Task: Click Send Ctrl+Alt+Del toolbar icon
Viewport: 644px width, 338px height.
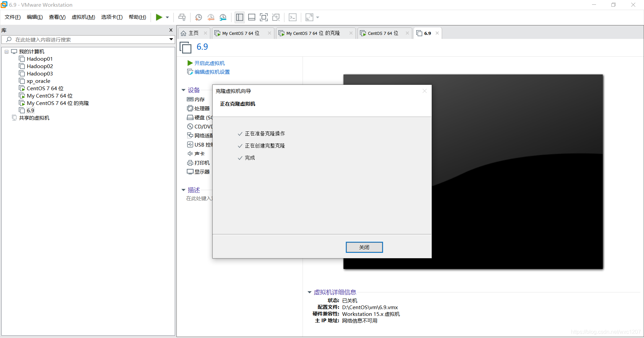Action: (x=182, y=17)
